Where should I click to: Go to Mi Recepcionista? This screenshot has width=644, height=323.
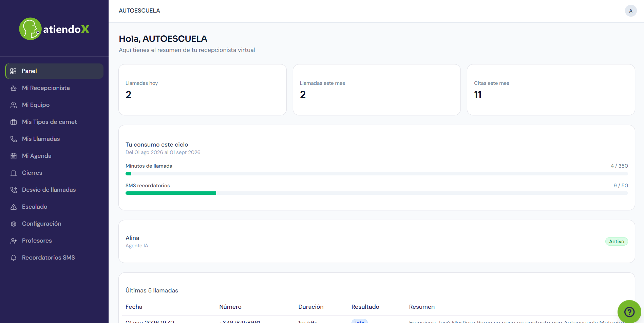click(54, 88)
